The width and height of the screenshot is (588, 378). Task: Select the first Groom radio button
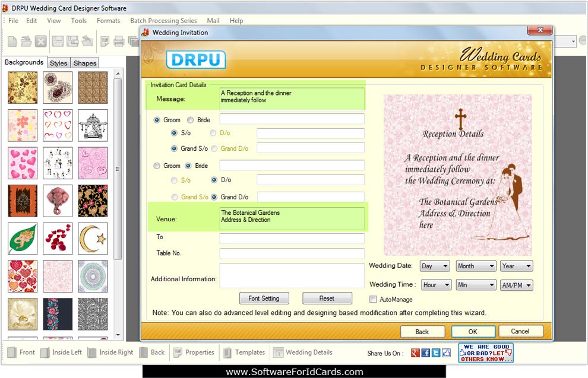coord(157,120)
